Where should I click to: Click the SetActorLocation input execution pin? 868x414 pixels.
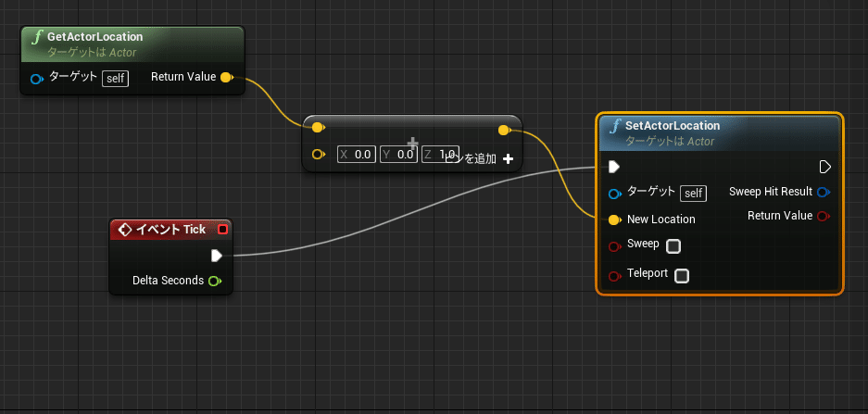(613, 167)
